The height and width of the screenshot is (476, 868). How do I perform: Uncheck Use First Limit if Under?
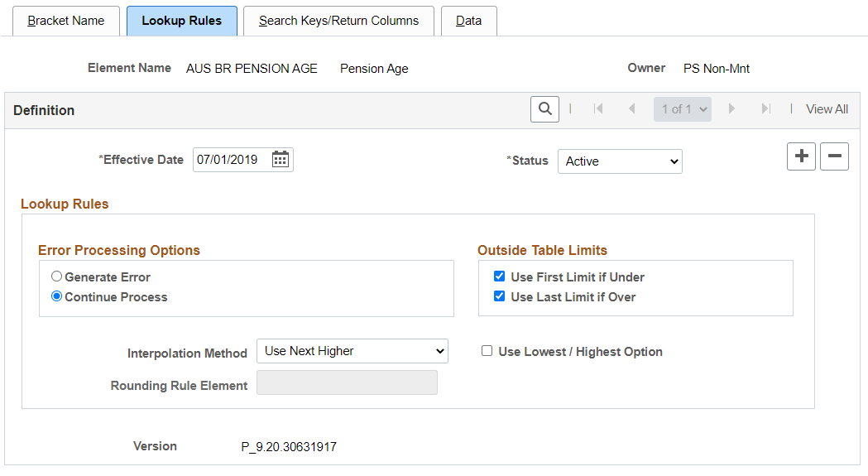point(499,276)
